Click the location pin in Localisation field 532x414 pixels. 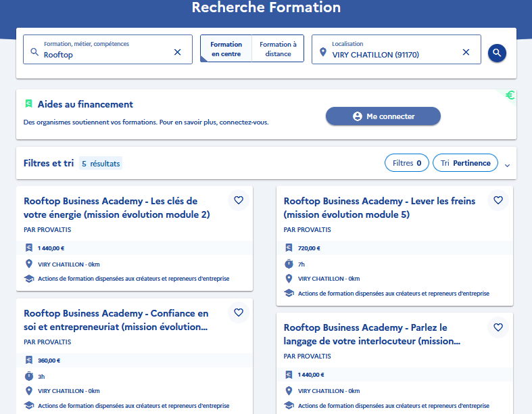click(x=323, y=52)
